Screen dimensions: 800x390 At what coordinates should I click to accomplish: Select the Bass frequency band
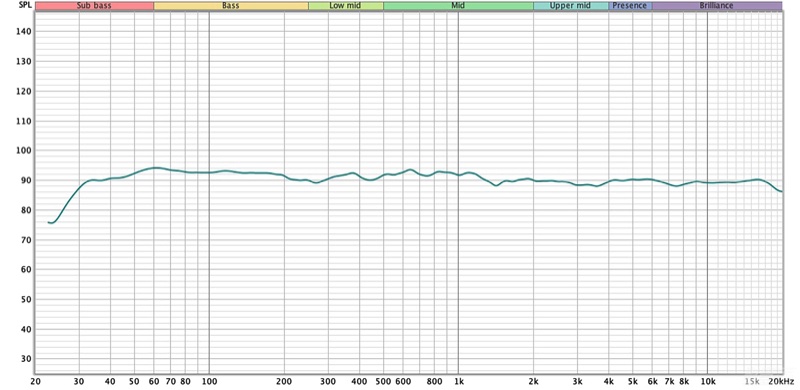(231, 6)
